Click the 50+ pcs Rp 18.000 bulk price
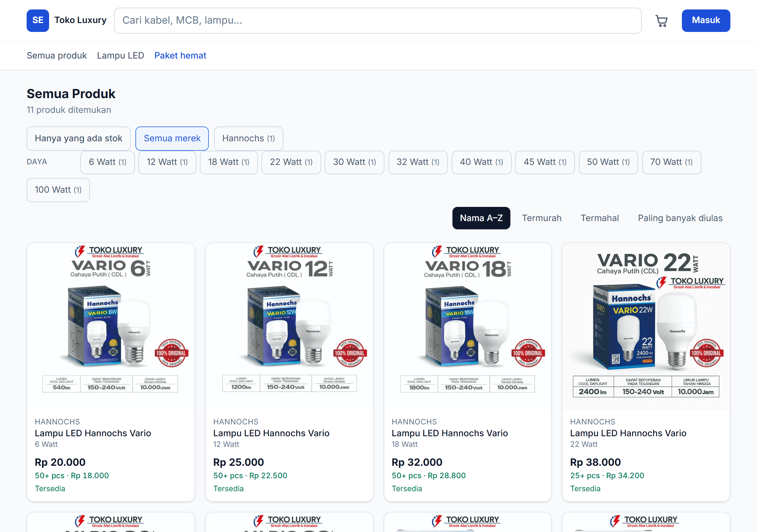Image resolution: width=757 pixels, height=532 pixels. click(x=72, y=476)
